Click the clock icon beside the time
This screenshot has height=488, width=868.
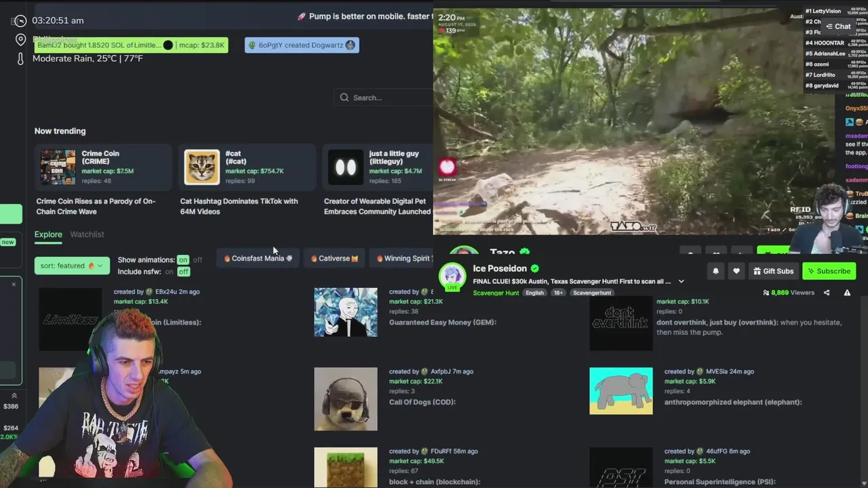[x=20, y=21]
